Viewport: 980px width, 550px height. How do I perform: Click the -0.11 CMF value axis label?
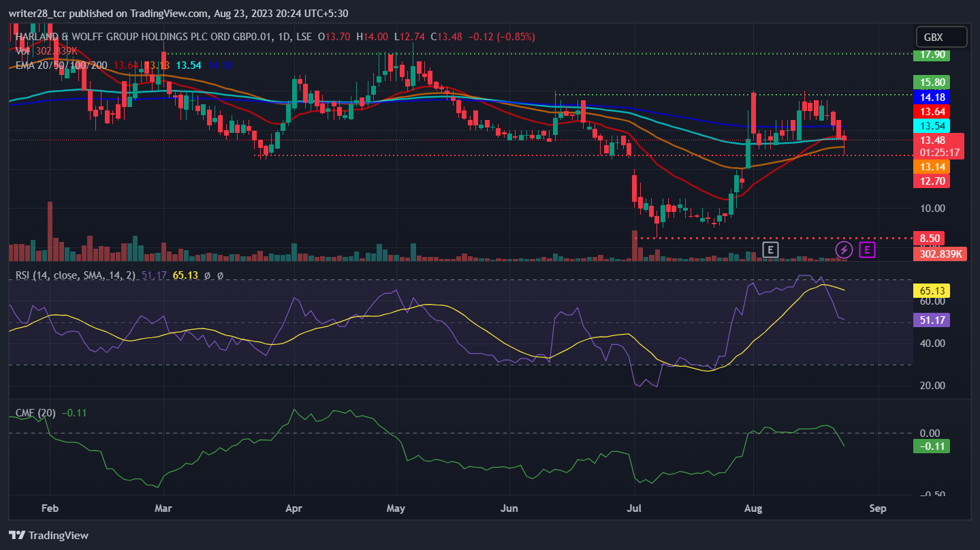(931, 446)
